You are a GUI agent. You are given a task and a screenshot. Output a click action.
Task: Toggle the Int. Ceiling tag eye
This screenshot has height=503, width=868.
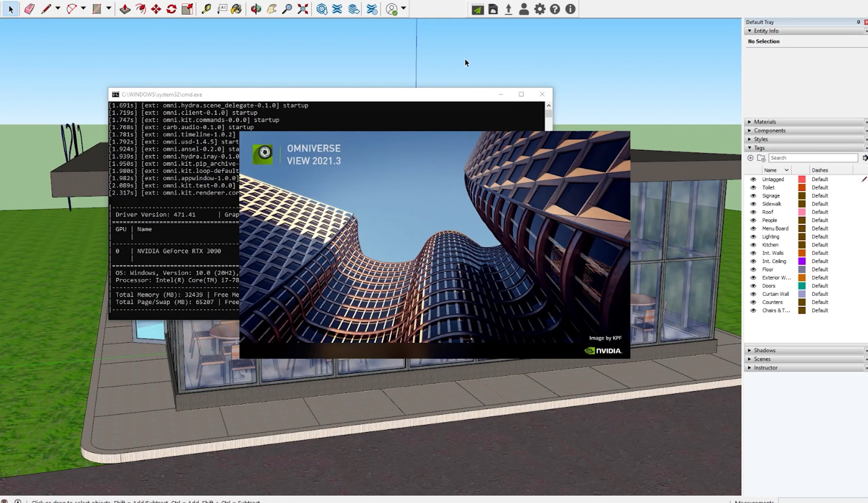point(753,261)
